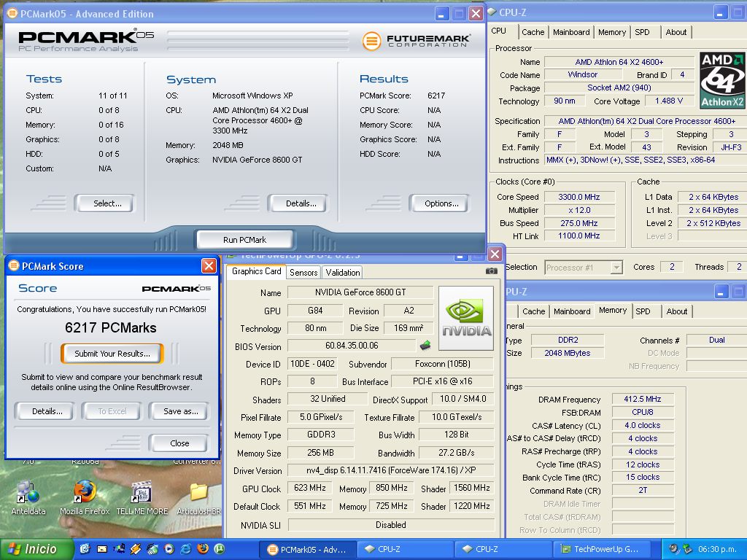Click the Driver Version field in GPU-Z
Image resolution: width=747 pixels, height=560 pixels.
point(391,470)
